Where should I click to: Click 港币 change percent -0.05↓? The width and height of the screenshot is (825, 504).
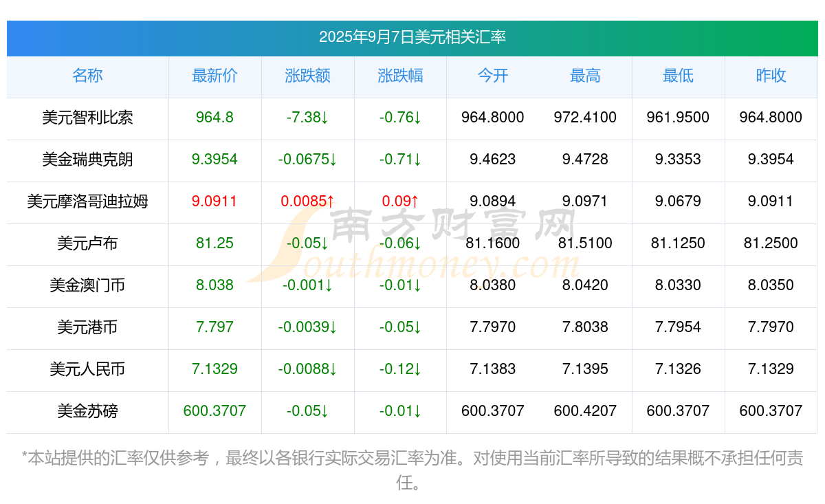pos(400,327)
